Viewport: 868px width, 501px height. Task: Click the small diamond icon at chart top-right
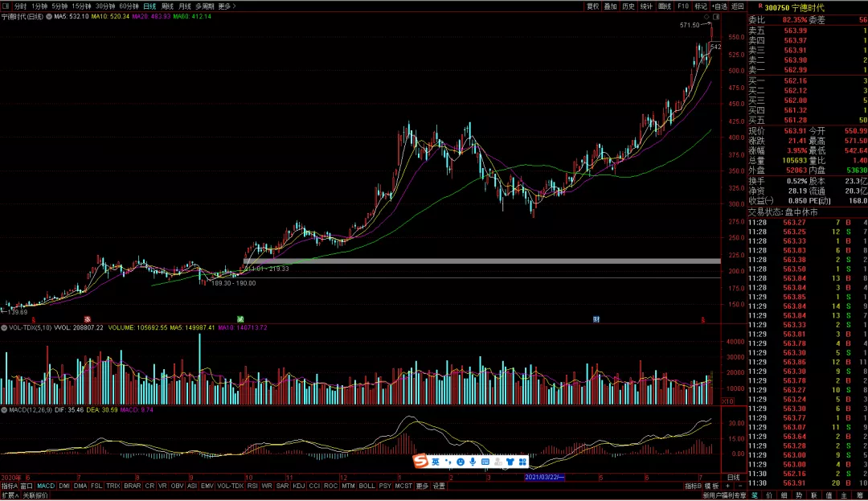707,17
